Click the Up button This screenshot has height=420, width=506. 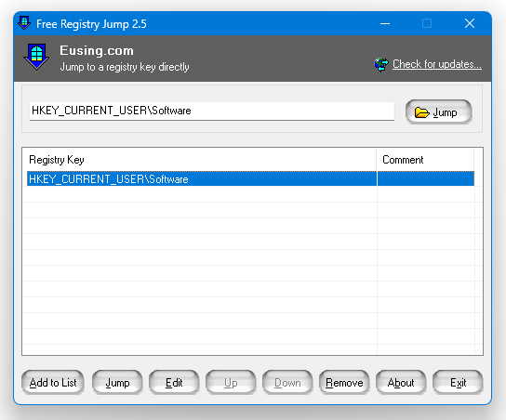231,382
